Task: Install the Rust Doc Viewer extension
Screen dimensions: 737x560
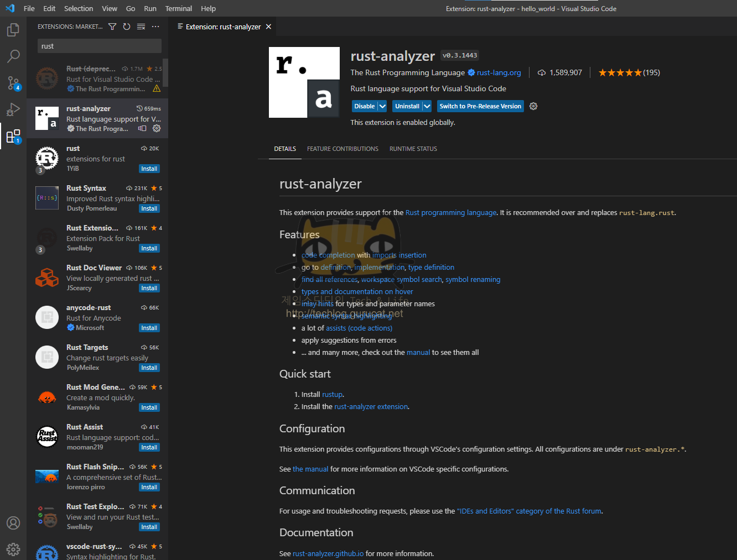Action: pos(149,288)
